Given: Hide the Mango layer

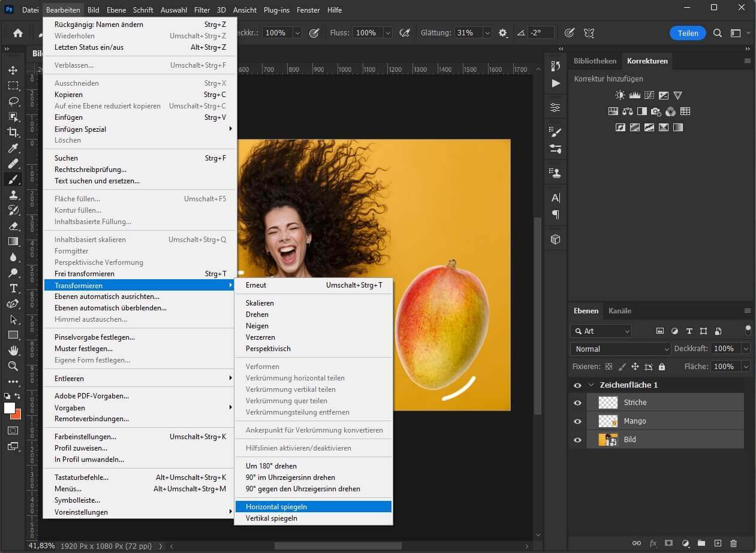Looking at the screenshot, I should tap(577, 421).
